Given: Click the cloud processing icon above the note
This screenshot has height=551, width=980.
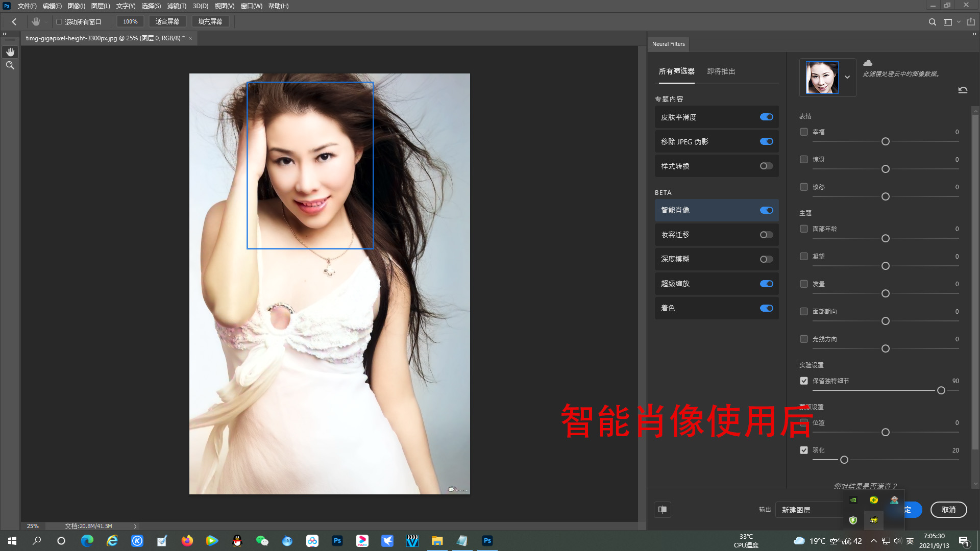Looking at the screenshot, I should (868, 63).
